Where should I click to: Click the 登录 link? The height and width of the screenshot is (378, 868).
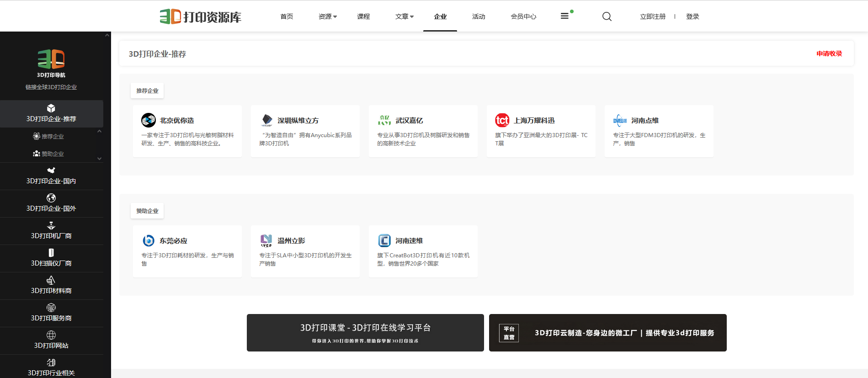click(x=692, y=16)
